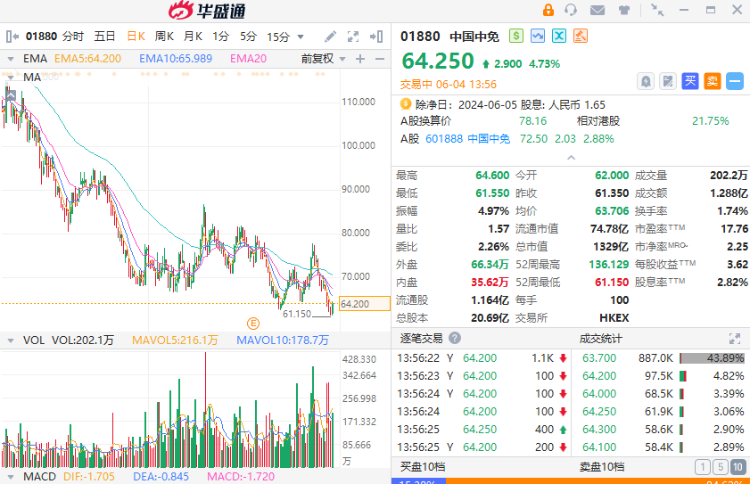Click the 总市值 1329亿 value
Viewport: 750px width, 484px height.
[611, 246]
